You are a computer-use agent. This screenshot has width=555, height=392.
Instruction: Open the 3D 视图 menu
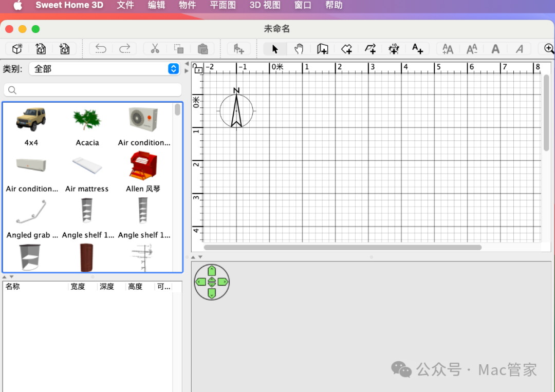coord(265,5)
